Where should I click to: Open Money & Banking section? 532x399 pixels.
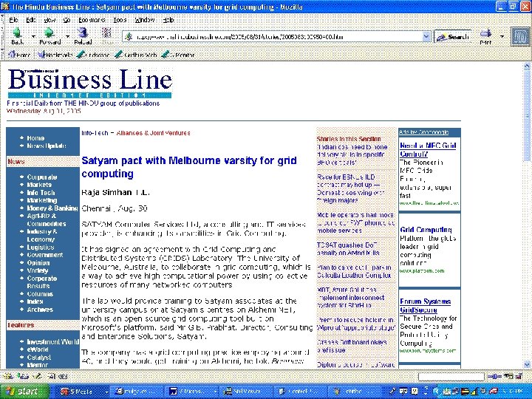(52, 208)
